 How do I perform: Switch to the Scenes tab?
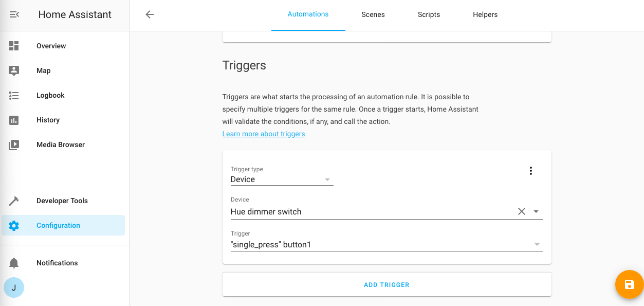point(373,14)
